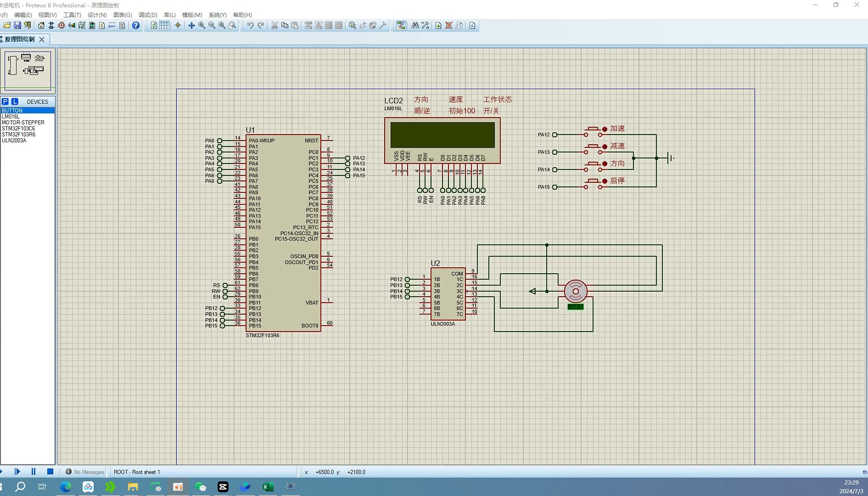Open WeChat from the taskbar
The image size is (868, 496).
click(x=201, y=487)
